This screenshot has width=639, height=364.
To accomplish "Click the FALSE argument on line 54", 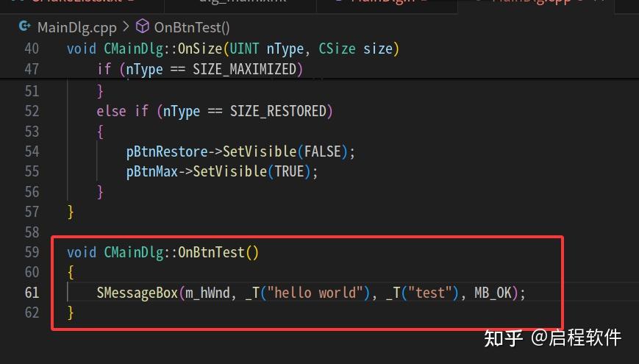I will [x=322, y=151].
